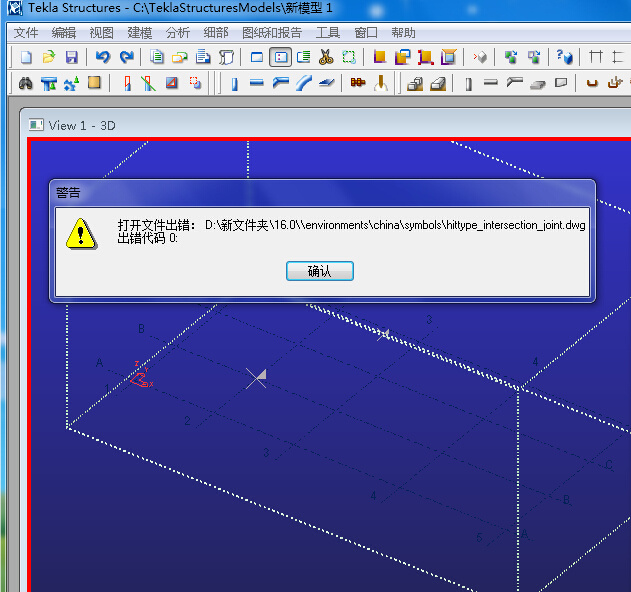Open the 图纸和报告 menu
The height and width of the screenshot is (592, 631).
click(272, 32)
